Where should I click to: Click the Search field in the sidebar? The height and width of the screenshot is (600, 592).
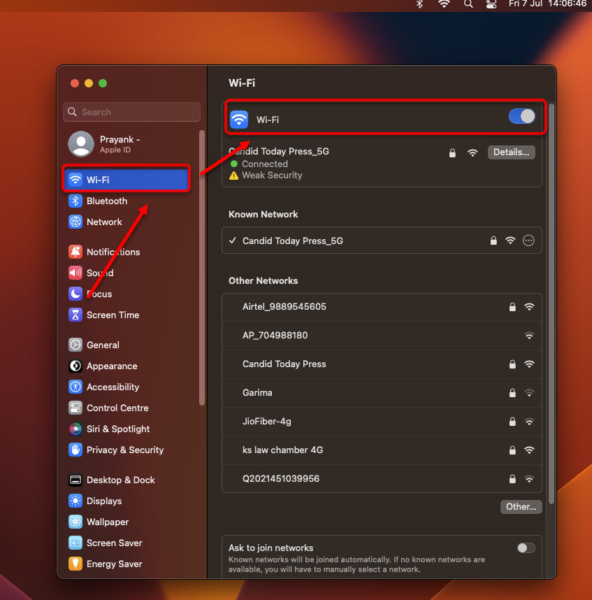(x=132, y=112)
